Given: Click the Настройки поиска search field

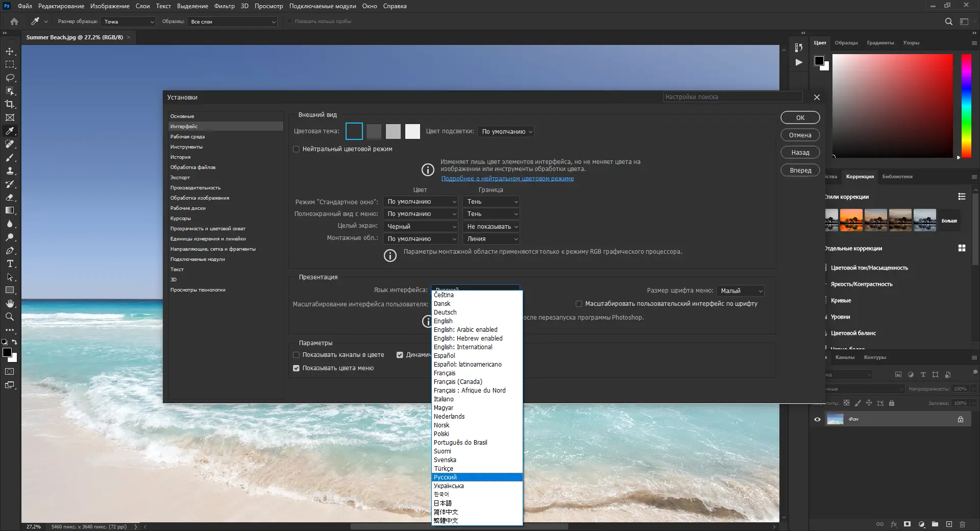Looking at the screenshot, I should tap(733, 97).
